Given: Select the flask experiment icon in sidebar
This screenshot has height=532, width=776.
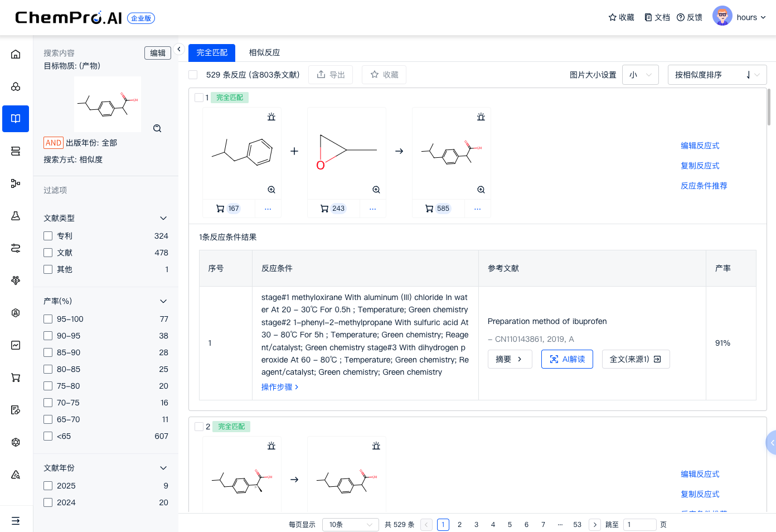Looking at the screenshot, I should tap(15, 215).
